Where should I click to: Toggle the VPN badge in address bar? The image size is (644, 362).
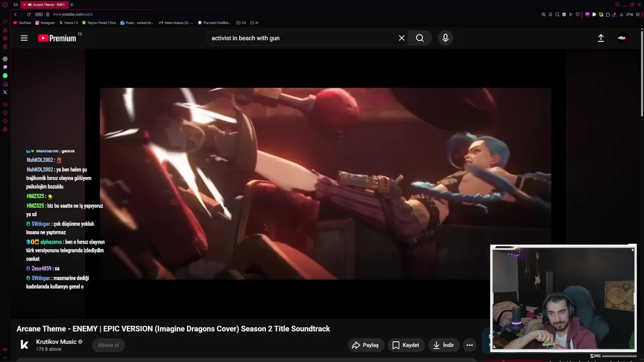point(39,14)
